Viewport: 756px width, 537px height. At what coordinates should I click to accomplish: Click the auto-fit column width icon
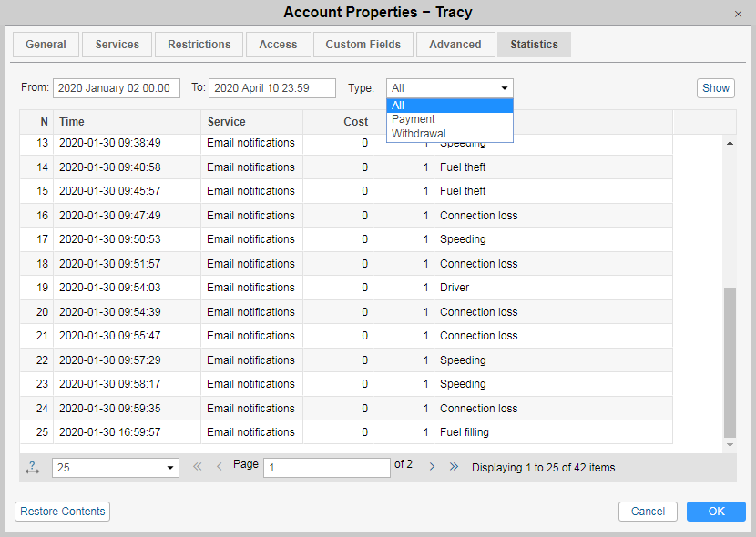[x=33, y=468]
